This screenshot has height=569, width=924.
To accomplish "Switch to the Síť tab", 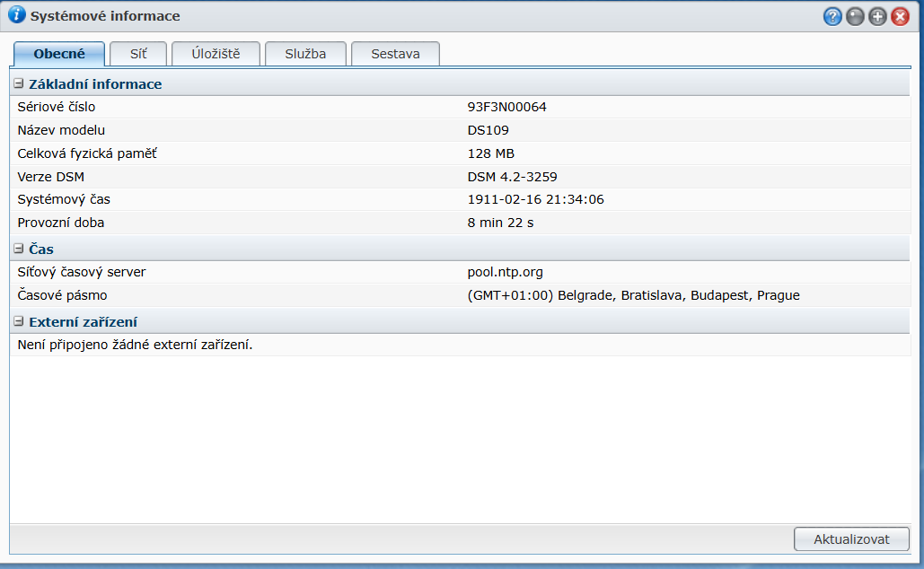I will [137, 53].
